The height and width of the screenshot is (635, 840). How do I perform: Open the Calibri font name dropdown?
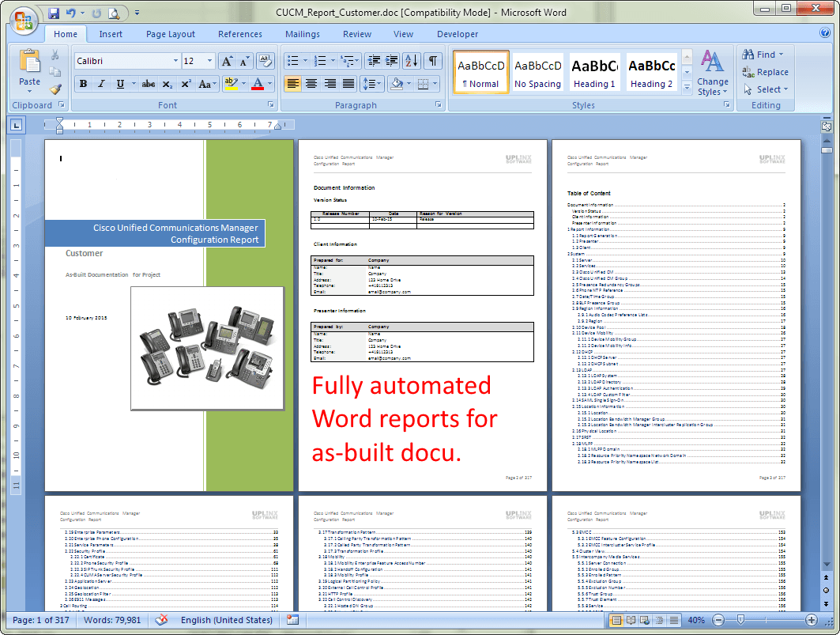(x=175, y=61)
